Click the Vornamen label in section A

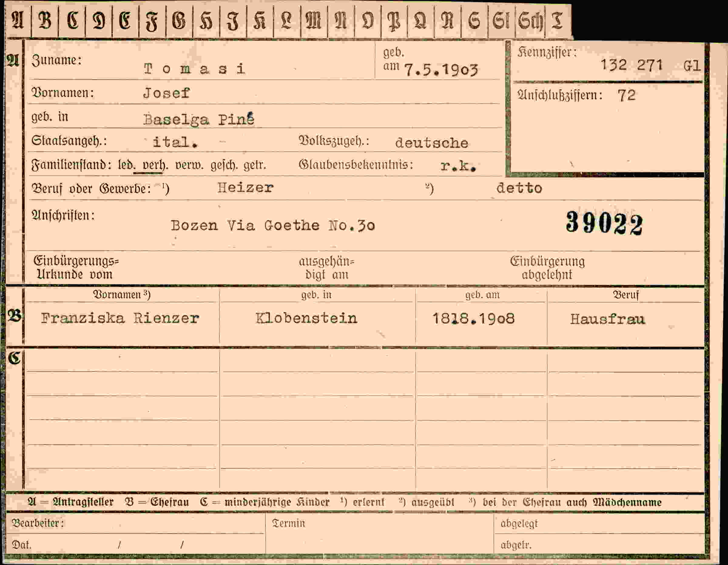(63, 93)
